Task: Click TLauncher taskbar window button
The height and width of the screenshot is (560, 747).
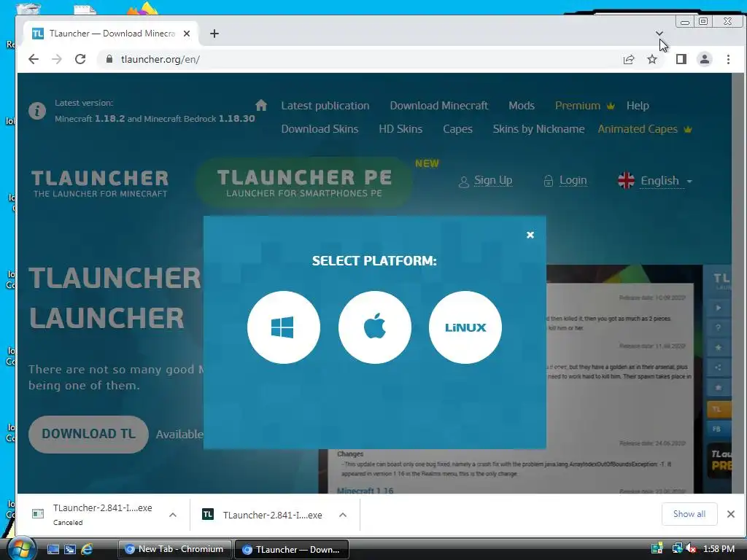Action: [x=292, y=550]
